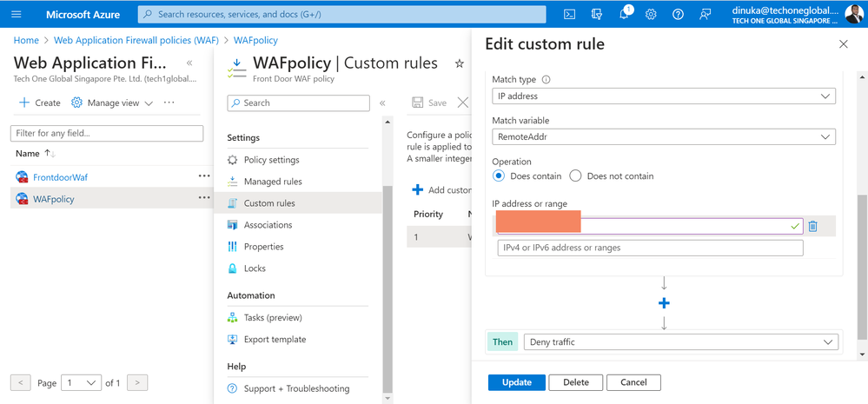This screenshot has width=868, height=404.
Task: Open the portal hamburger menu
Action: (x=16, y=15)
